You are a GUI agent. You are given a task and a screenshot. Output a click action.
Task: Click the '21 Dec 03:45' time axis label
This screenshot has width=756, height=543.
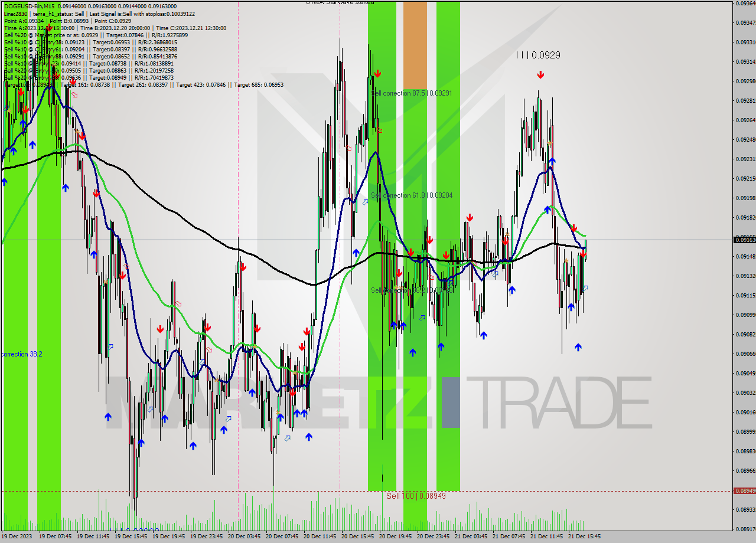[471, 537]
